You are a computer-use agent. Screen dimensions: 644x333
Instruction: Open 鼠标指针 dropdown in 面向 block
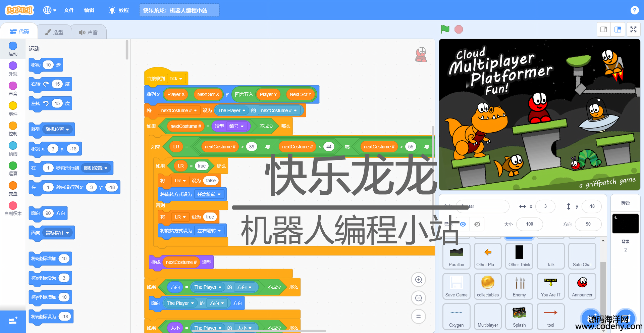[x=58, y=233]
